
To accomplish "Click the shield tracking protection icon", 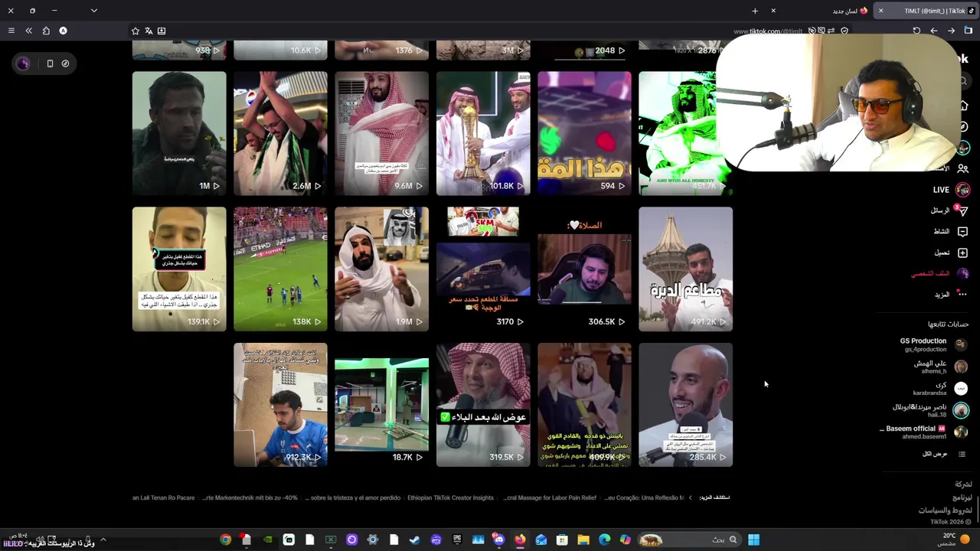I will 844,31.
